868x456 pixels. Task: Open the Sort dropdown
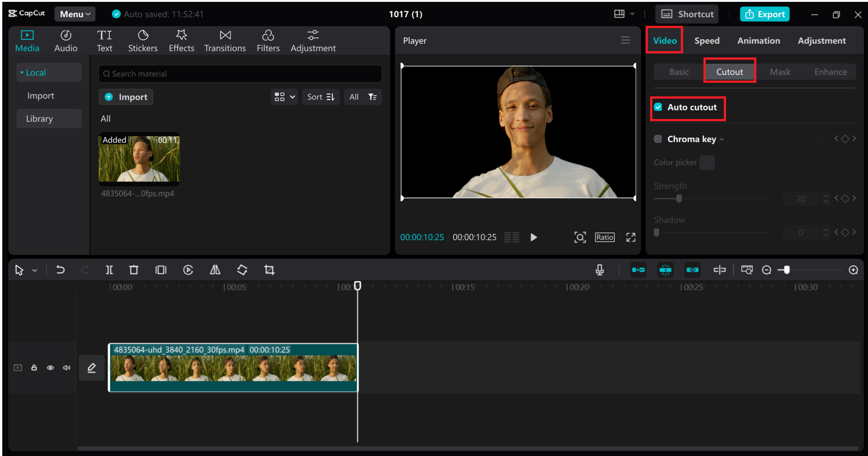tap(321, 97)
